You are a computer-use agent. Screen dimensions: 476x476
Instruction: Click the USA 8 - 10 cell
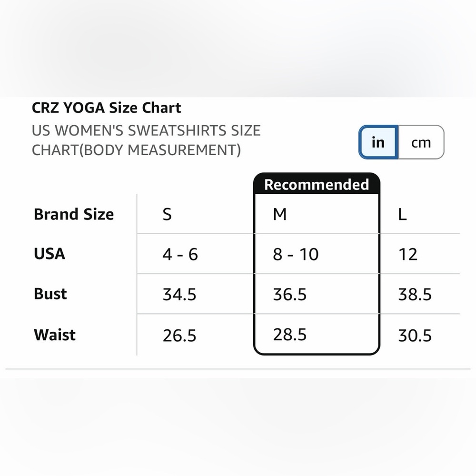pyautogui.click(x=296, y=254)
